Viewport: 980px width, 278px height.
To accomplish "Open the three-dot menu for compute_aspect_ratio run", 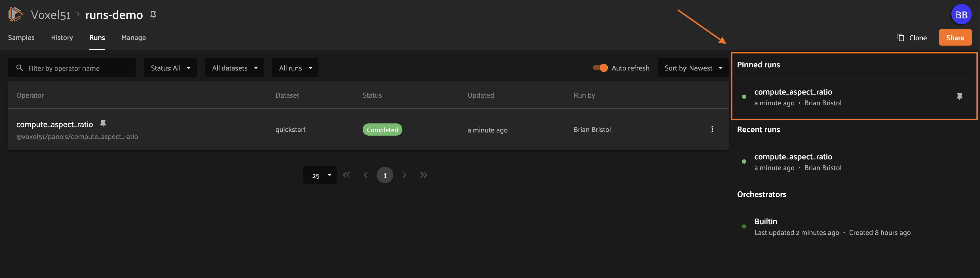I will point(712,129).
